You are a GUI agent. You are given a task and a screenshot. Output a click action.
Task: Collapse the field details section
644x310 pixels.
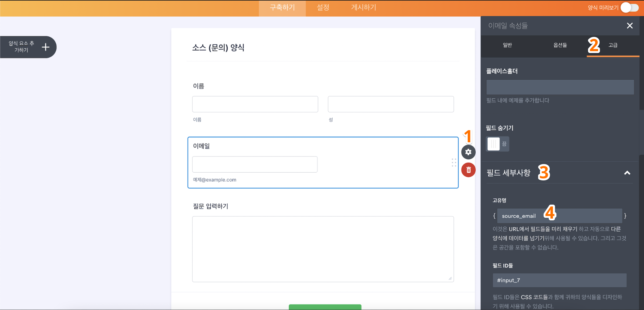(x=627, y=173)
